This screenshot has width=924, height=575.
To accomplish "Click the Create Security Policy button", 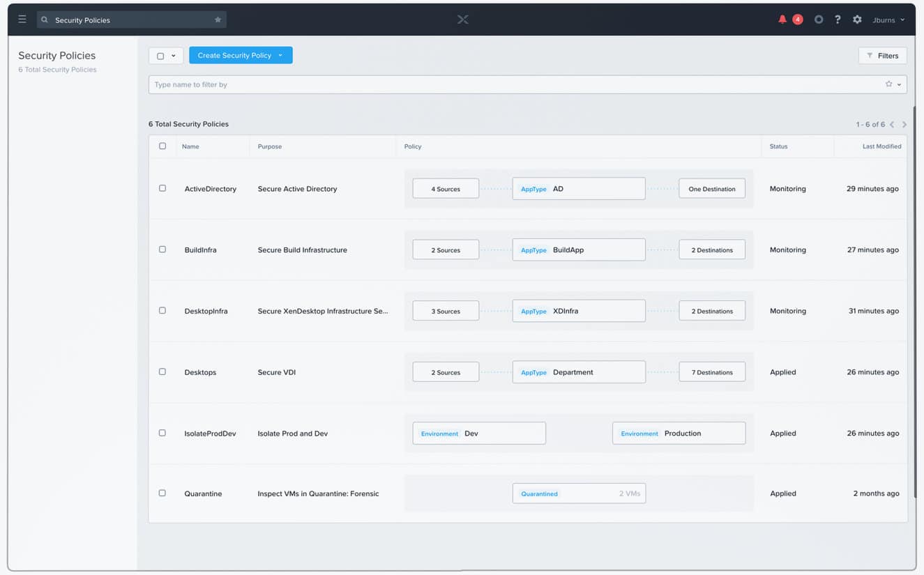I will click(241, 55).
